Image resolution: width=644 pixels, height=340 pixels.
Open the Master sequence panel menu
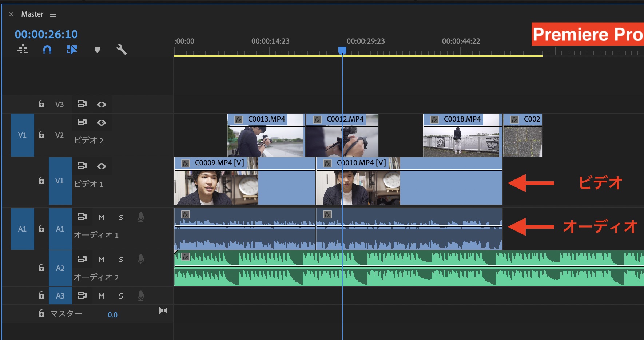(53, 14)
